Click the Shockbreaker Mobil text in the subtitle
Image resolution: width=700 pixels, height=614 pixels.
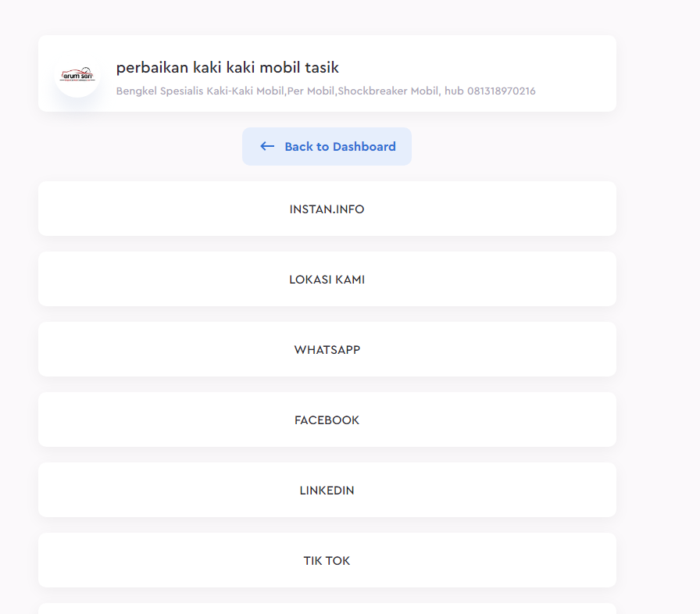pyautogui.click(x=388, y=91)
